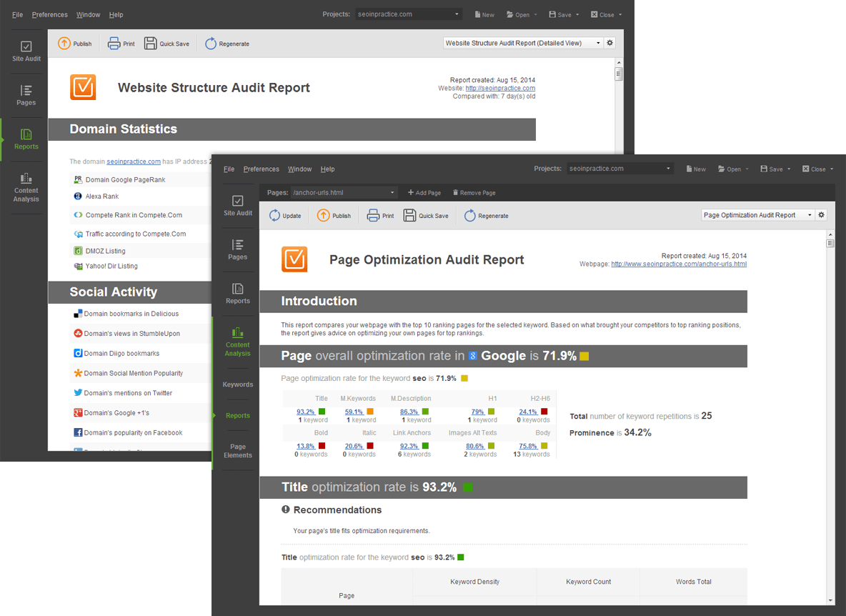846x616 pixels.
Task: Follow the http://seoinpractice.com website link
Action: click(500, 89)
